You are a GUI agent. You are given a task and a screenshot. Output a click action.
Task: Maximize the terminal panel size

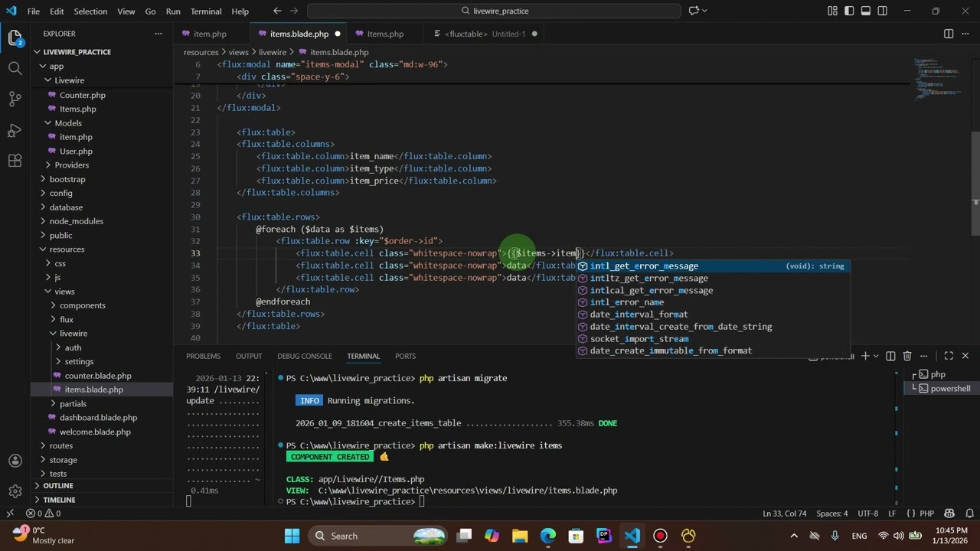pyautogui.click(x=949, y=356)
